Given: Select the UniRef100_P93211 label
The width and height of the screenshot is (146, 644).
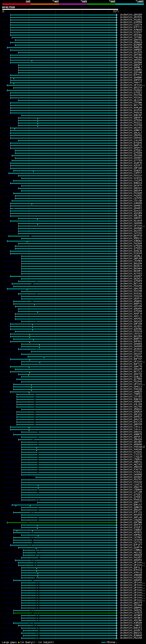Looking at the screenshot, I should 131,123.
